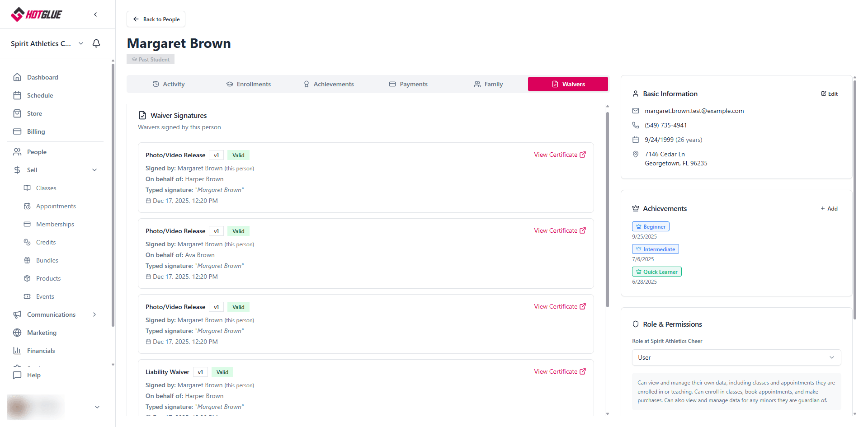The width and height of the screenshot is (868, 427).
Task: Navigate to Billing in the sidebar
Action: click(x=36, y=131)
